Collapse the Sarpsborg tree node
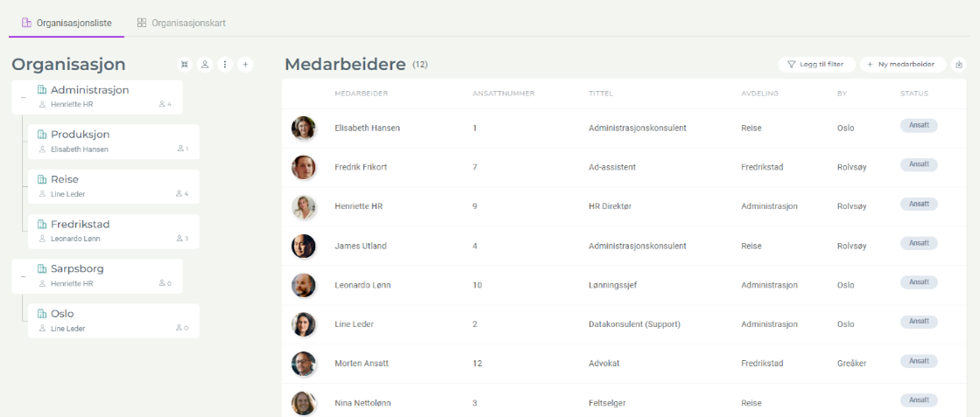 22,275
